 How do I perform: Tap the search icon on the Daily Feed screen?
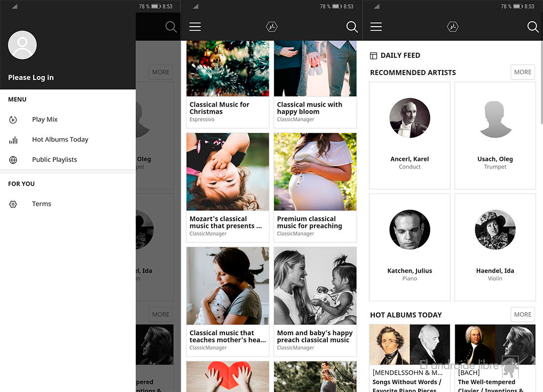tap(533, 27)
